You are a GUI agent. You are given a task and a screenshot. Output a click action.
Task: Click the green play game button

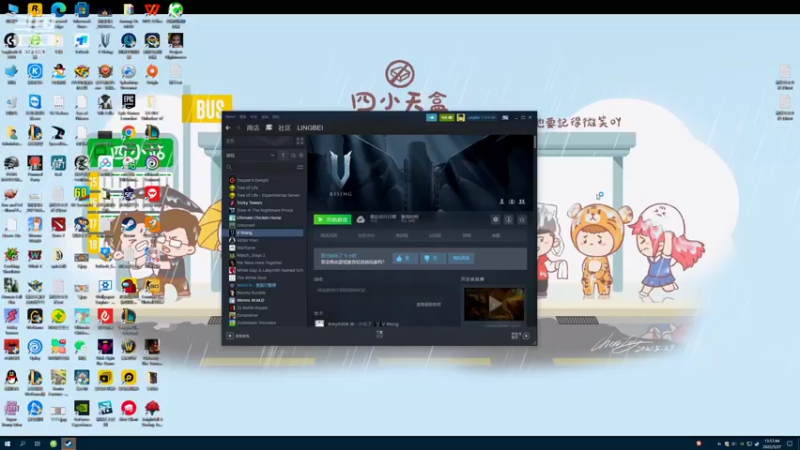pos(333,219)
